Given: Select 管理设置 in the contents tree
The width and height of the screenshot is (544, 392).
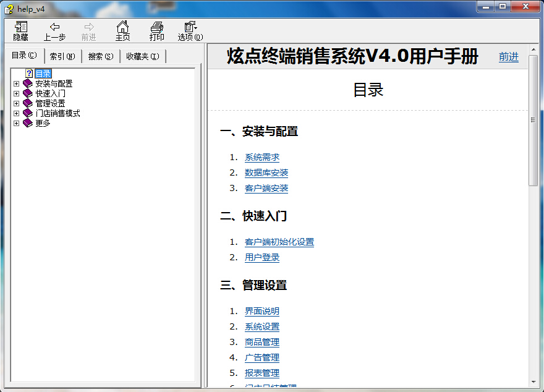Looking at the screenshot, I should [50, 103].
